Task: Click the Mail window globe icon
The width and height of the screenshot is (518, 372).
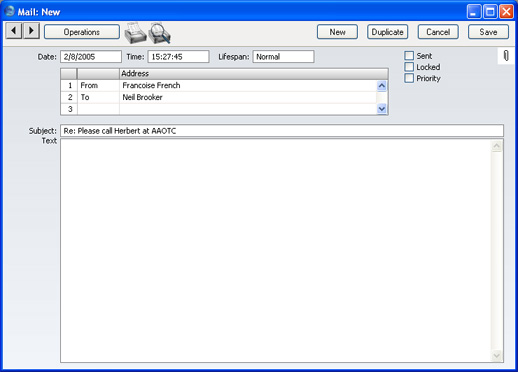Action: pyautogui.click(x=10, y=11)
